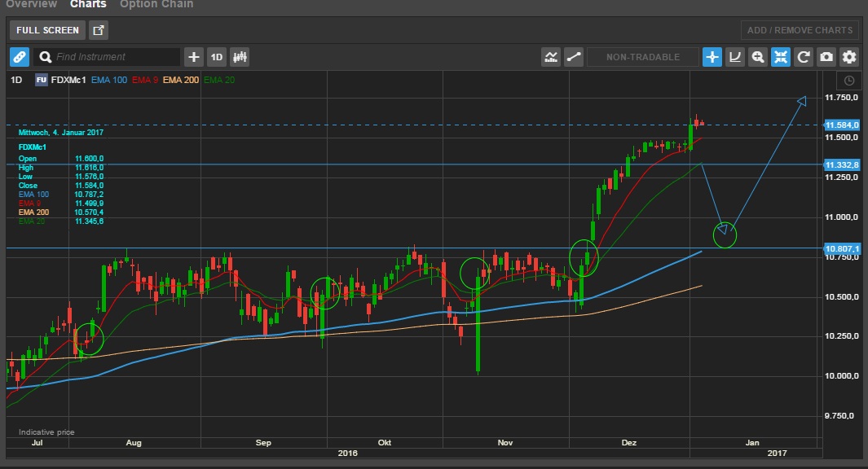Click the 10.807,1 price line tag
This screenshot has width=868, height=469.
click(841, 249)
